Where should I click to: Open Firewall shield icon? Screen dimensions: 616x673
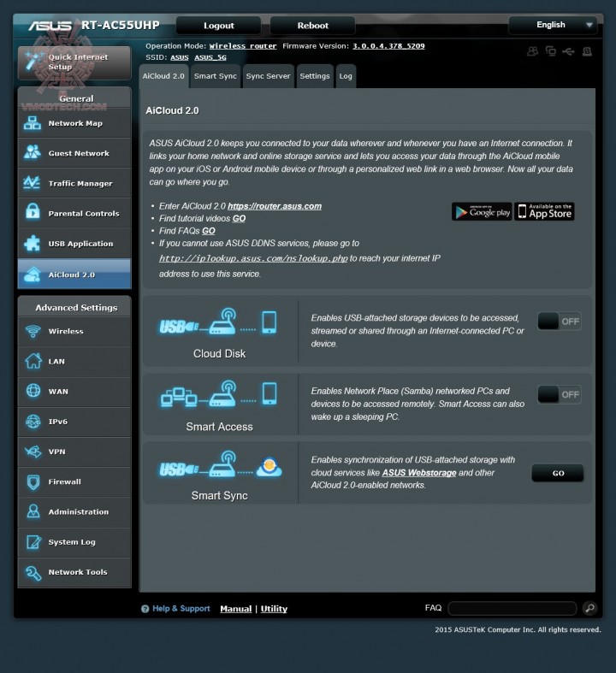pos(33,482)
